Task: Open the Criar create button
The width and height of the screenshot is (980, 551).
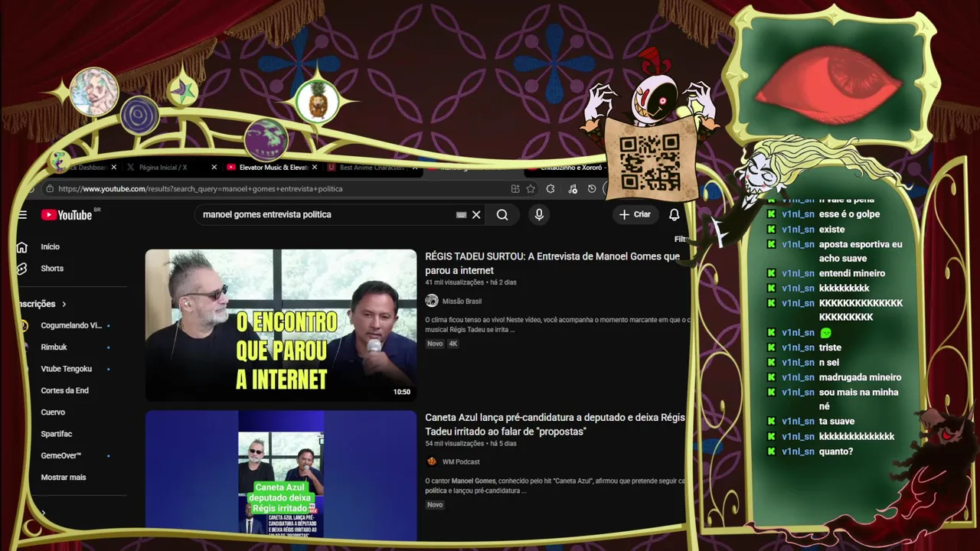Action: (x=635, y=215)
